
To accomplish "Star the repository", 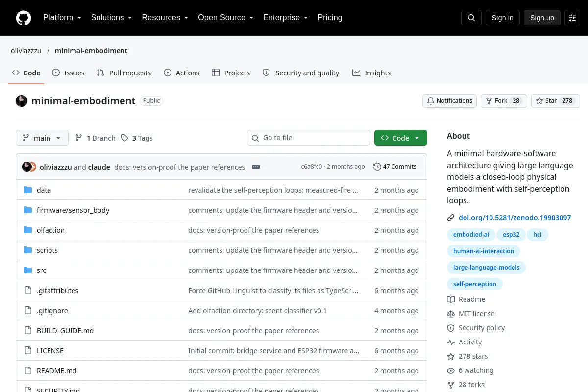I will click(556, 101).
